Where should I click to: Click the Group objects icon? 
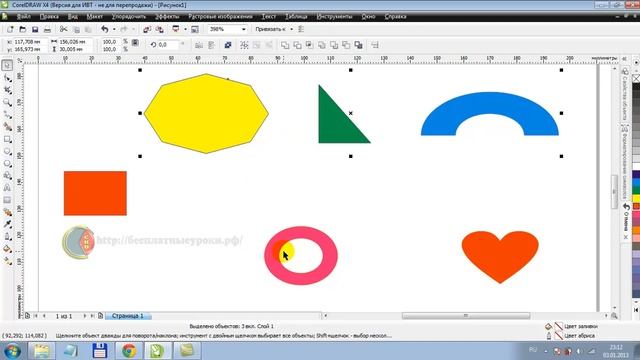244,45
